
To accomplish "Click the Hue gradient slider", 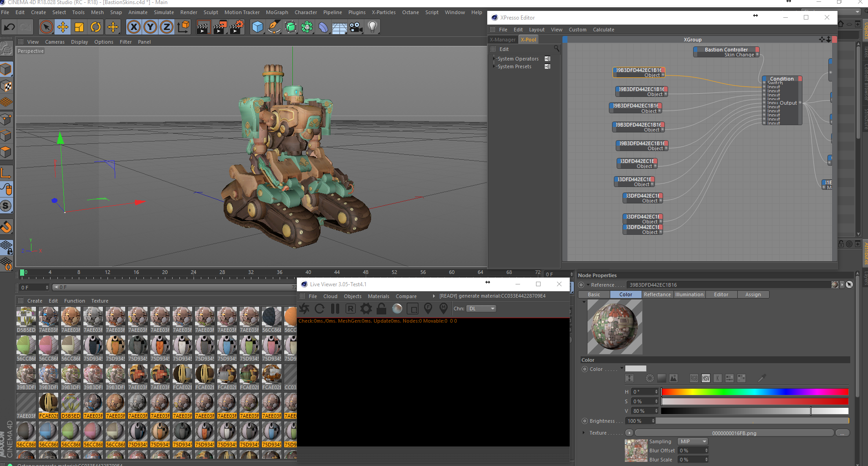I will point(755,392).
